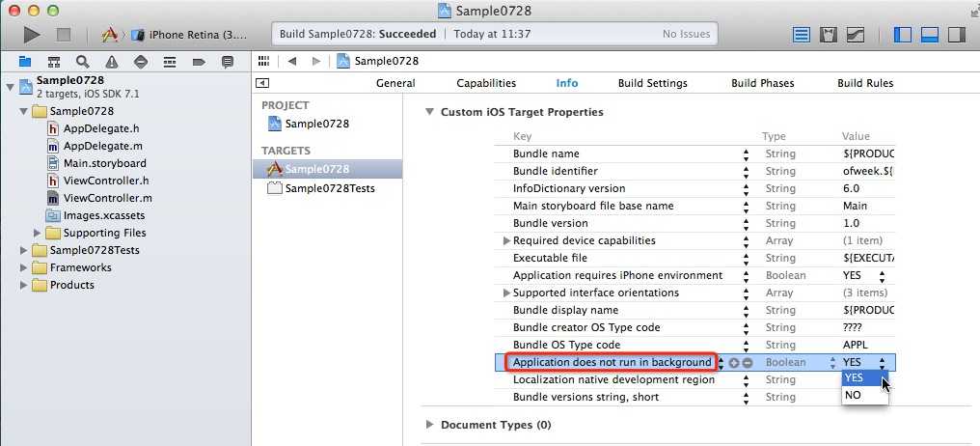This screenshot has height=446, width=980.
Task: Select the Bundle identifier key
Action: coord(555,172)
